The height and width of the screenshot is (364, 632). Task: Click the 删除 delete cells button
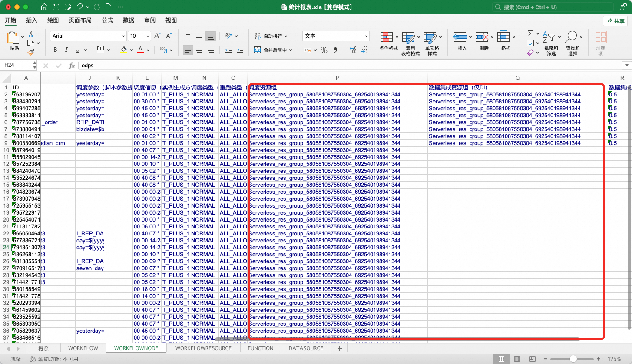[x=484, y=41]
